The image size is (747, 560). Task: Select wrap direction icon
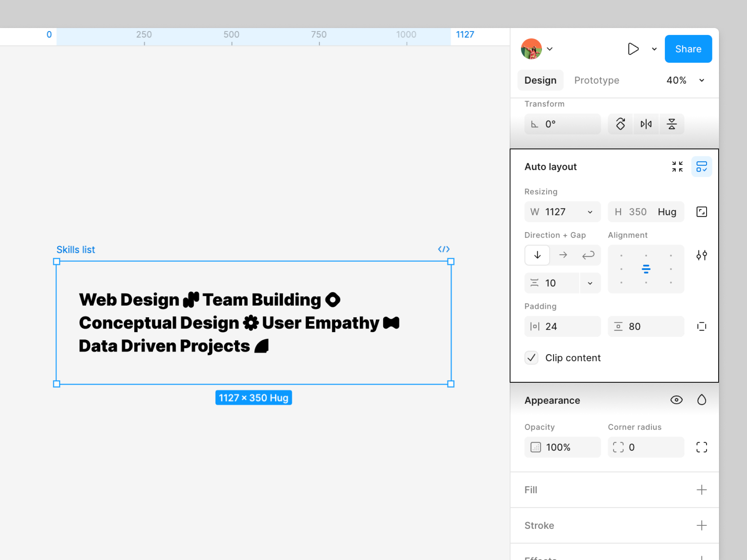pos(588,255)
